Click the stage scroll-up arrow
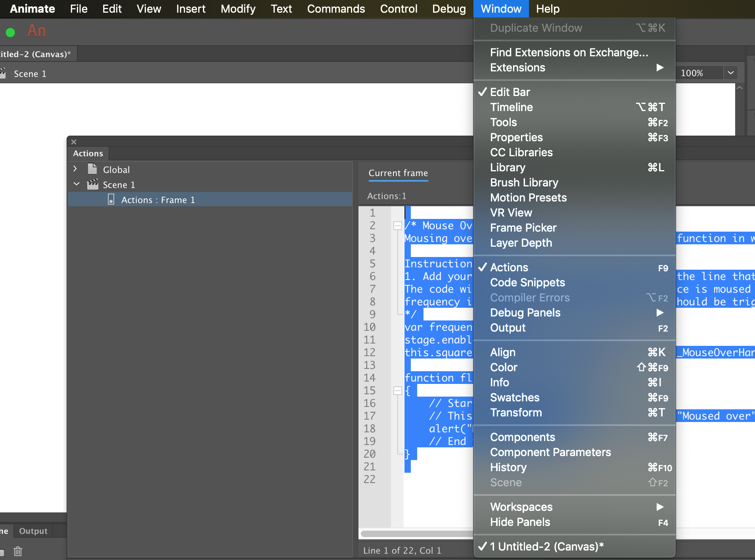 740,88
